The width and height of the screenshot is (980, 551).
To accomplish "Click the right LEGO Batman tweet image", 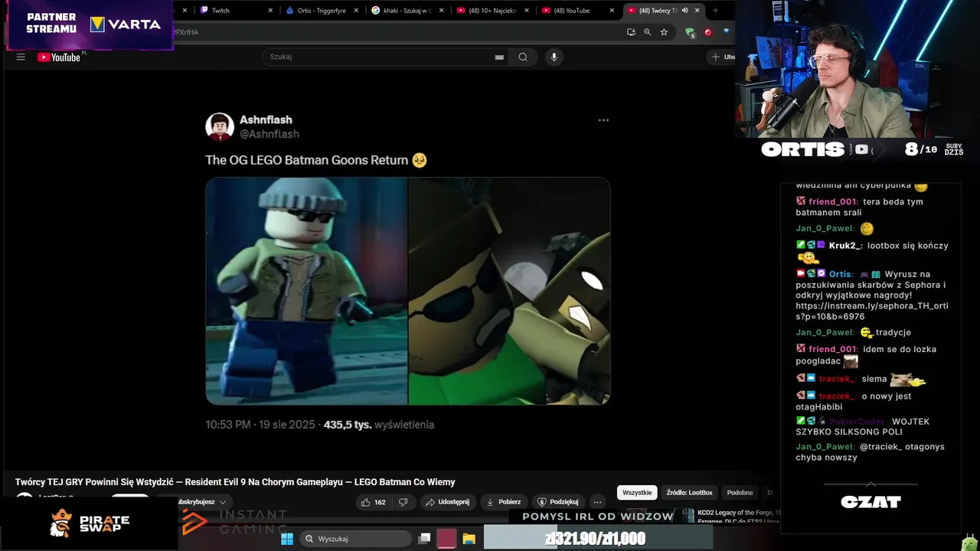I will 510,291.
